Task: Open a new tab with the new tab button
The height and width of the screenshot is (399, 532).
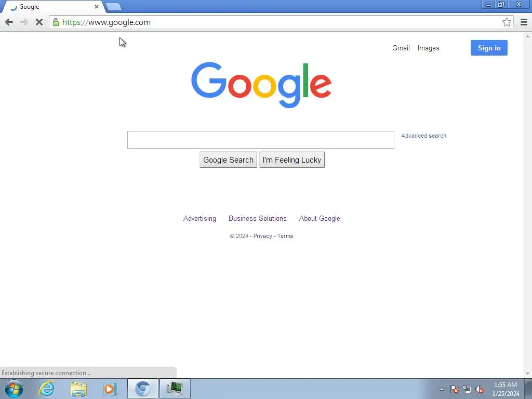Action: pyautogui.click(x=113, y=6)
